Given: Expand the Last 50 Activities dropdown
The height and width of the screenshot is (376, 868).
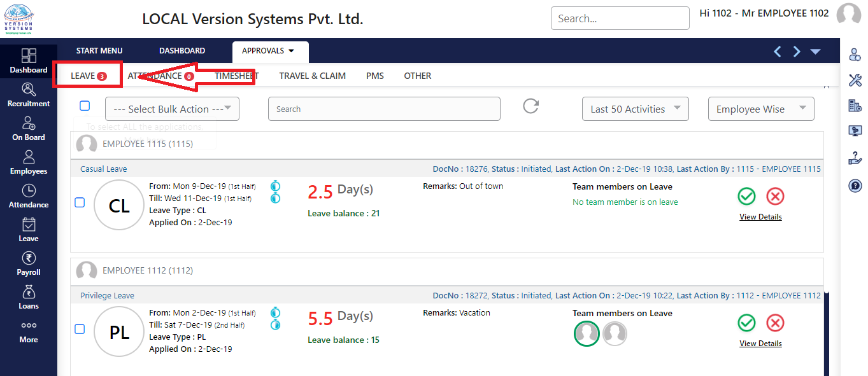Looking at the screenshot, I should (x=635, y=109).
